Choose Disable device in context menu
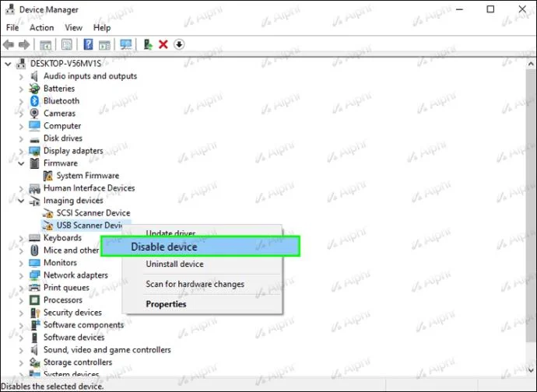This screenshot has width=537, height=392. pyautogui.click(x=200, y=247)
